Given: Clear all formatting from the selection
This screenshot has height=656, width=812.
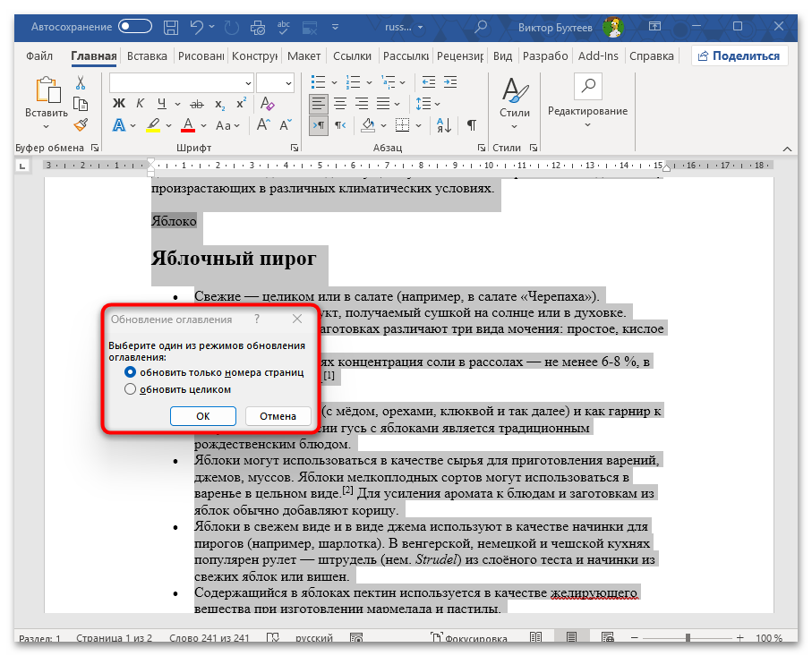Looking at the screenshot, I should click(x=268, y=104).
